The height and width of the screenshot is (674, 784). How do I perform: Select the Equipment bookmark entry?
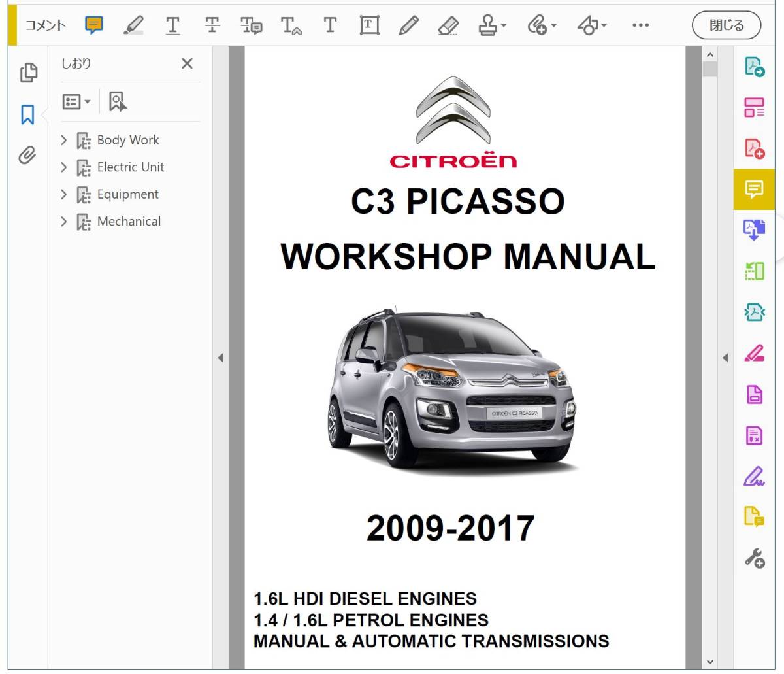127,194
